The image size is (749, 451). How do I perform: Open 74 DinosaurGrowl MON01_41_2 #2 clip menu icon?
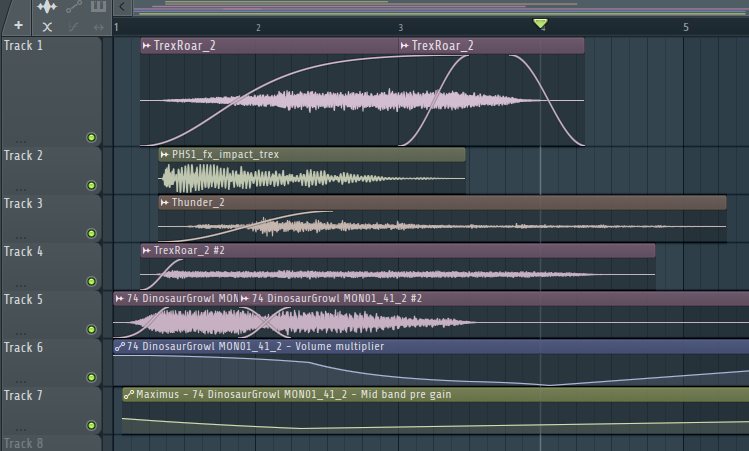point(245,299)
